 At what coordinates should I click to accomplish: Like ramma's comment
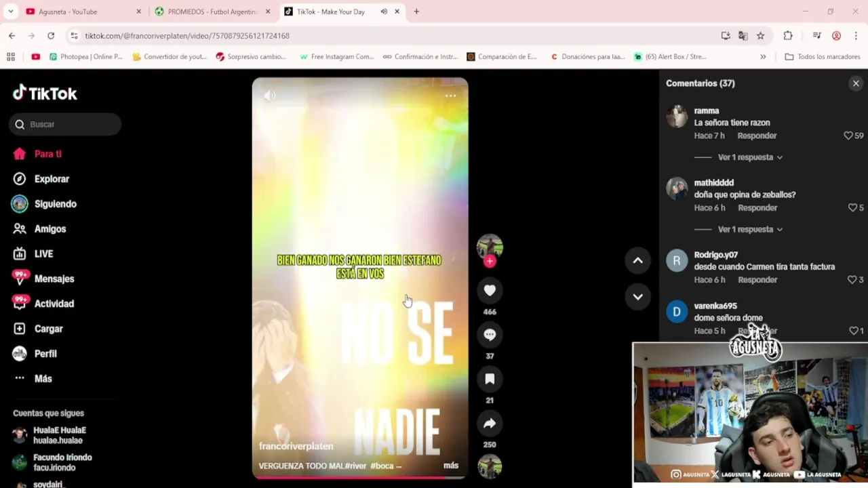(848, 136)
